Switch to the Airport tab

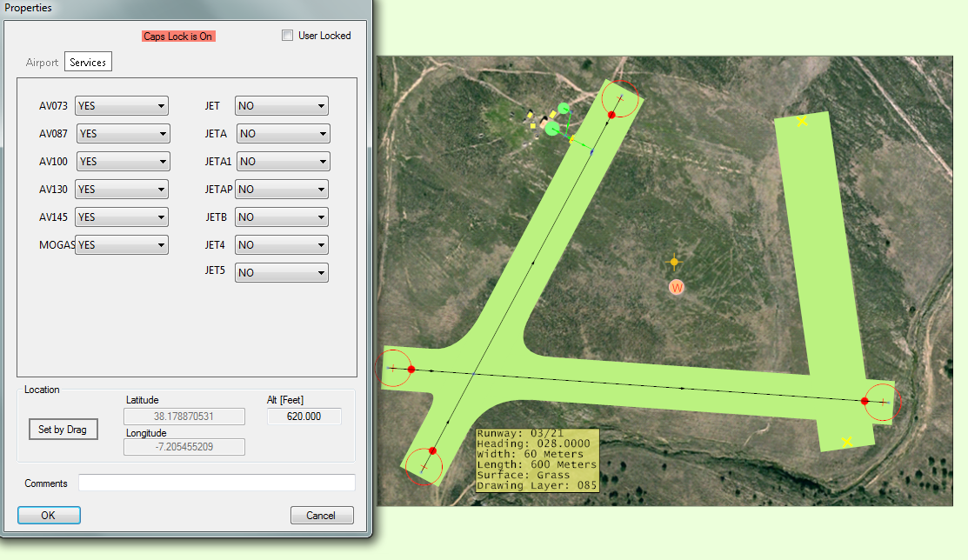point(43,63)
